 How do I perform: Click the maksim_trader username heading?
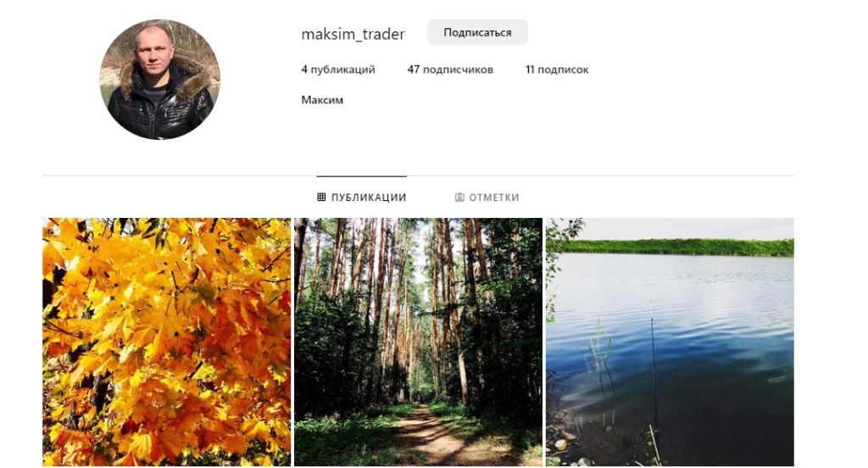click(353, 35)
